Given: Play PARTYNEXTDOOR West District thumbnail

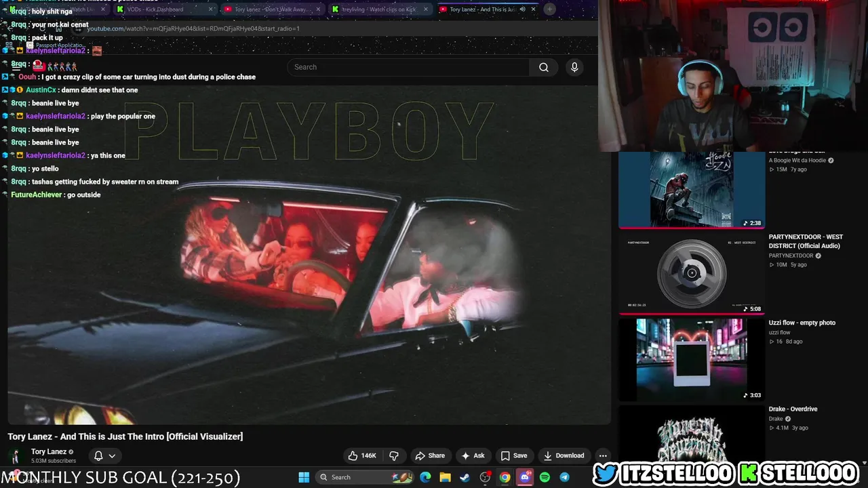Looking at the screenshot, I should point(692,273).
